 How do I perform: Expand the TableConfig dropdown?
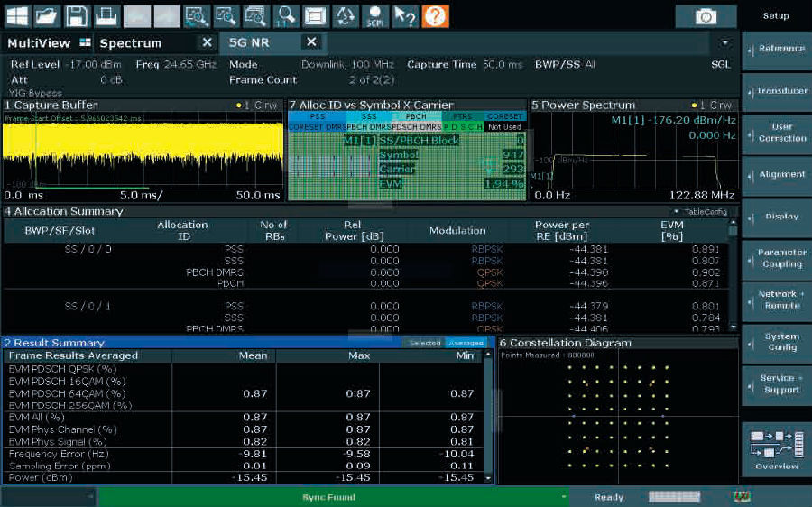click(x=701, y=211)
